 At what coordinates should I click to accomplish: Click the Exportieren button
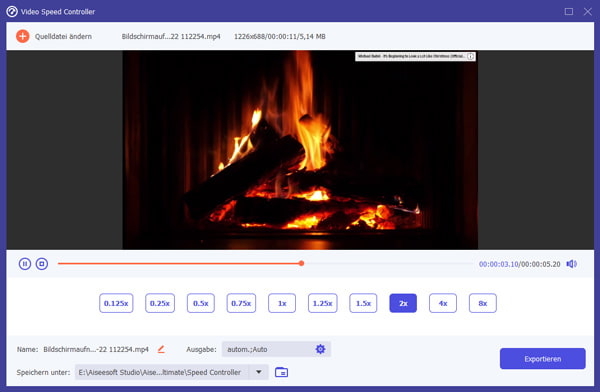(x=543, y=359)
